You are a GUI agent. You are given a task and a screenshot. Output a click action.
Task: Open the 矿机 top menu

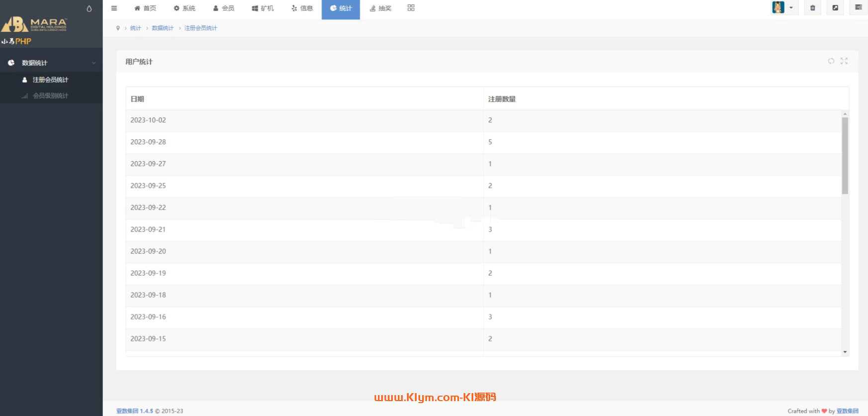262,8
